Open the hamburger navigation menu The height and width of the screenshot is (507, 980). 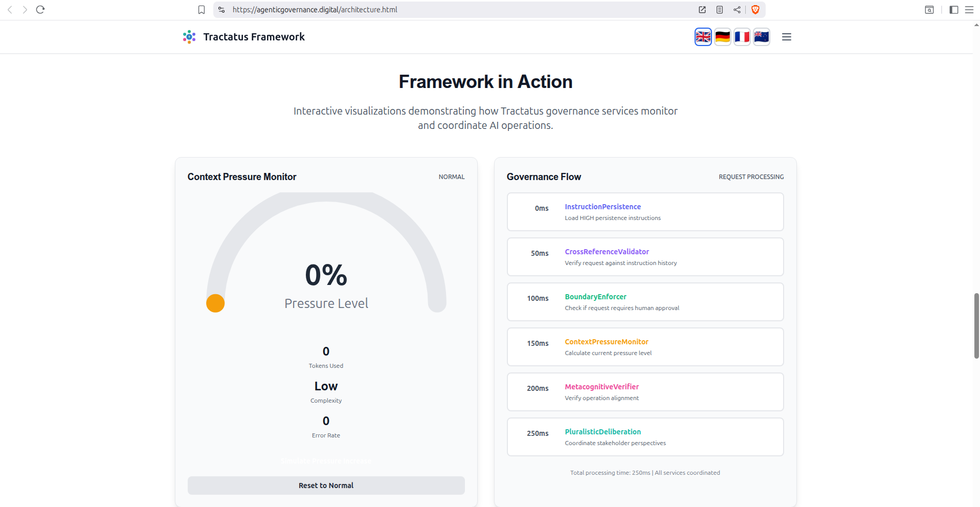[x=786, y=37]
